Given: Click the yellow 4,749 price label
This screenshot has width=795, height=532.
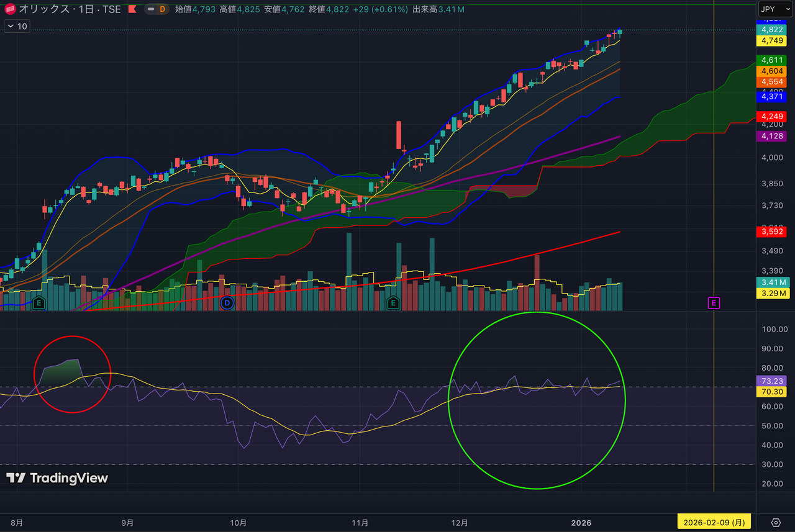Looking at the screenshot, I should coord(771,40).
